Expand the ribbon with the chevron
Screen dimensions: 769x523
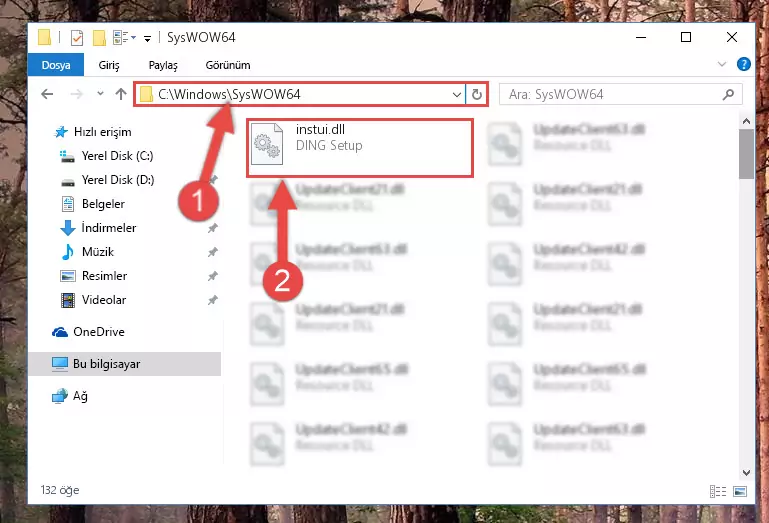[x=721, y=64]
